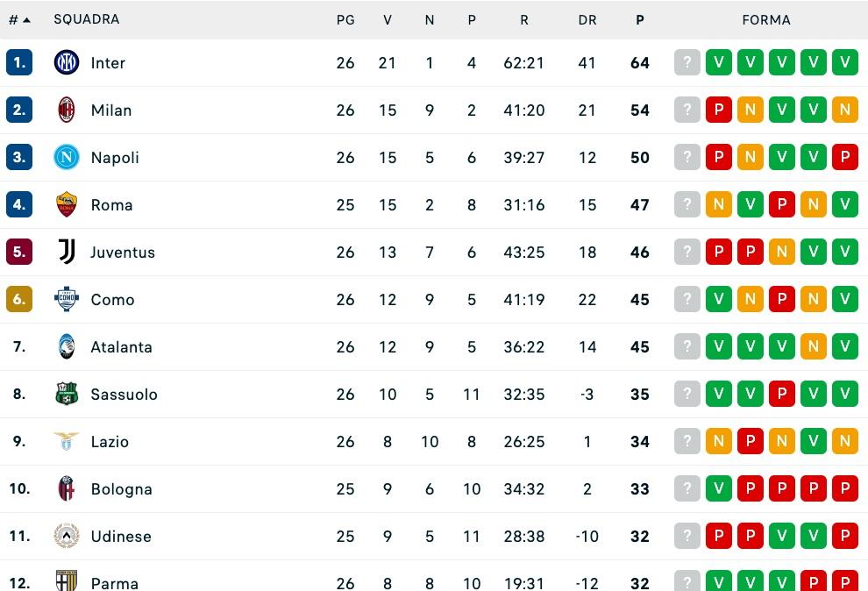Viewport: 868px width, 591px height.
Task: Open Roma via its club crest
Action: coord(66,204)
